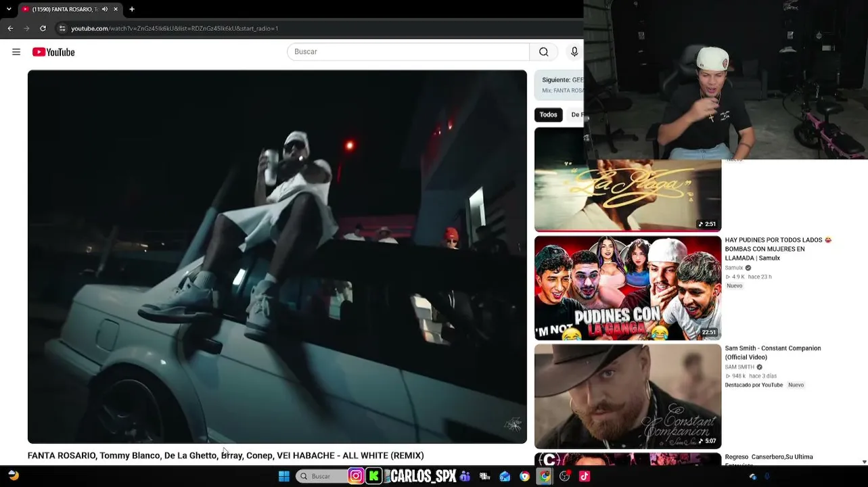
Task: Start voice search with the microphone
Action: pyautogui.click(x=574, y=52)
